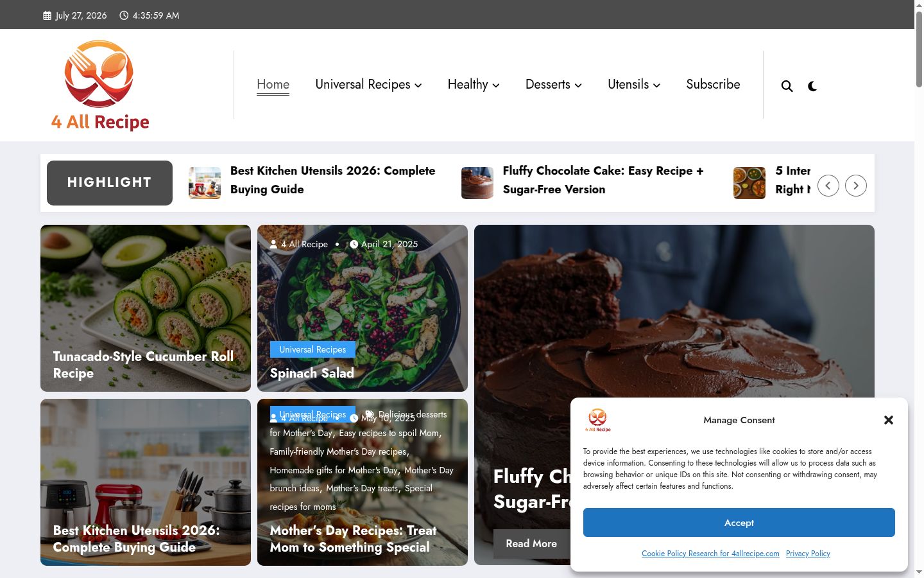924x578 pixels.
Task: Click the scrollbar down arrow
Action: (919, 572)
